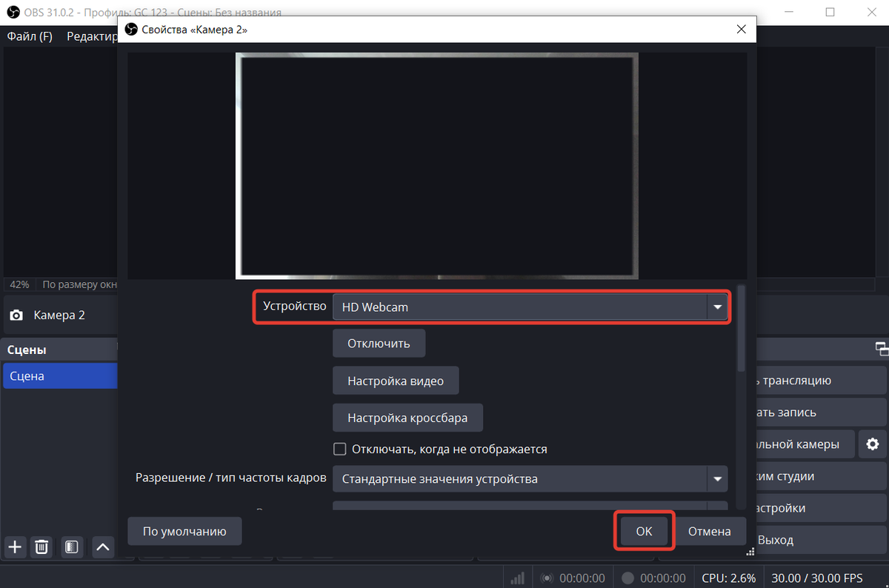Click the network signal bars status icon

point(518,578)
